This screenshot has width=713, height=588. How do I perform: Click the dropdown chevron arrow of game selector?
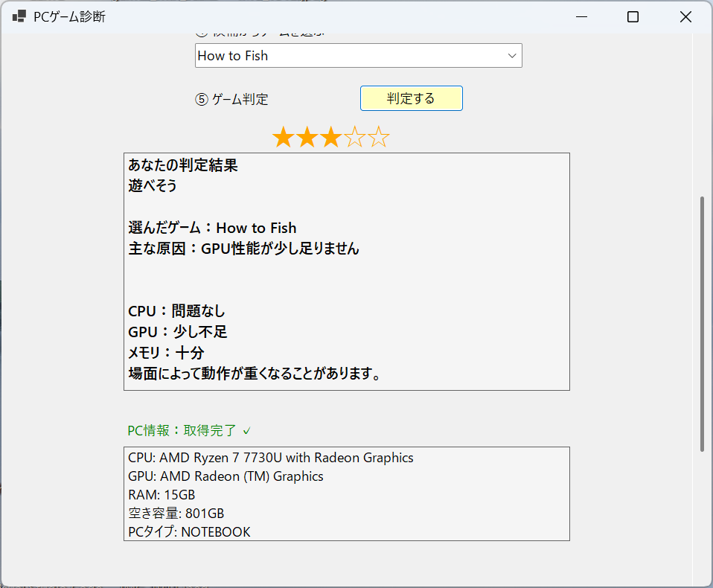(512, 56)
